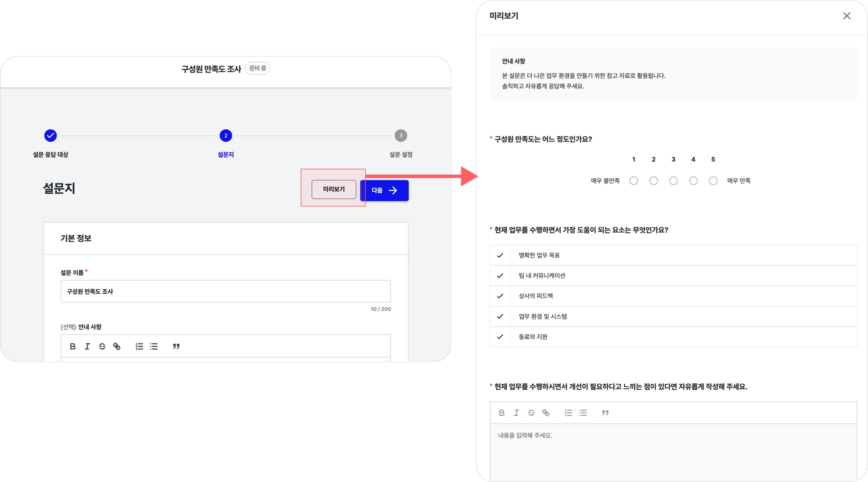
Task: Check the 상사의 피드백 option
Action: (x=500, y=296)
